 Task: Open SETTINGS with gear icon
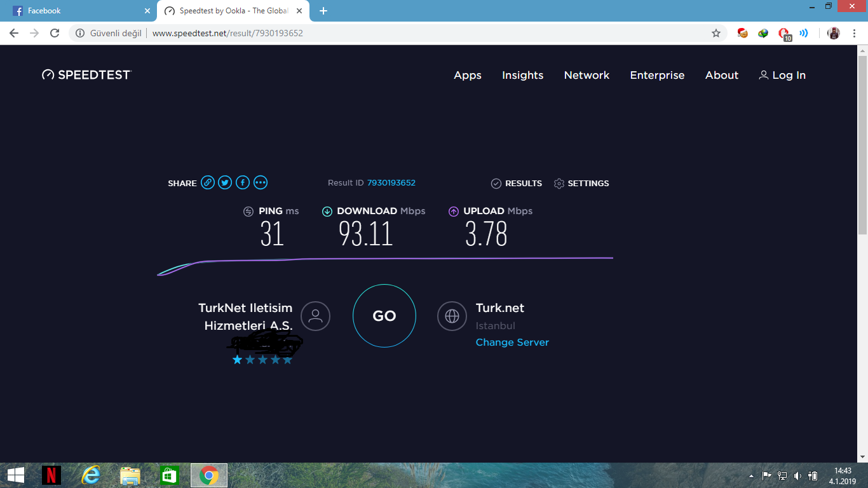pos(581,183)
